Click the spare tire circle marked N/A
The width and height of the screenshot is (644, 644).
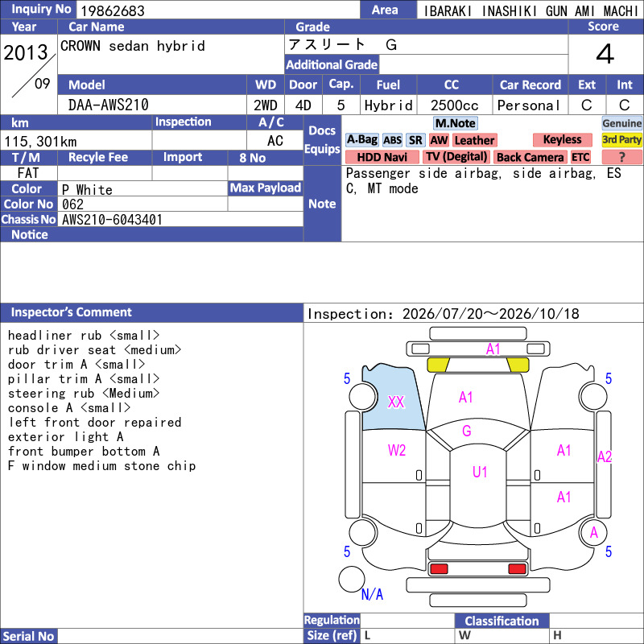coord(352,579)
